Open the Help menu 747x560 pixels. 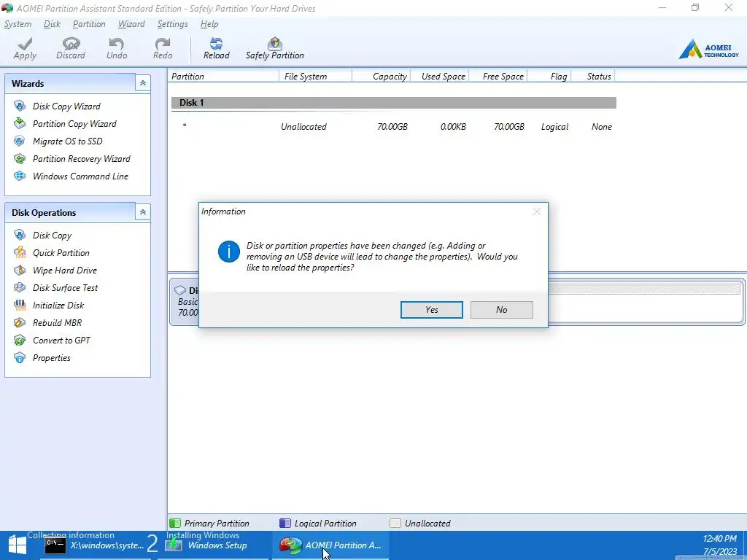pos(209,24)
